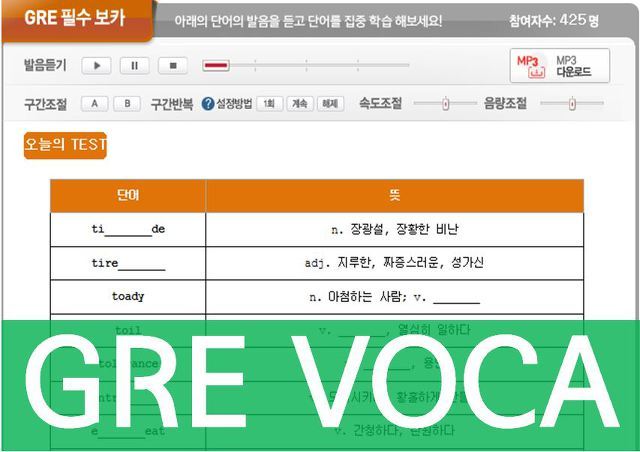Click the 단어 column header

[128, 196]
